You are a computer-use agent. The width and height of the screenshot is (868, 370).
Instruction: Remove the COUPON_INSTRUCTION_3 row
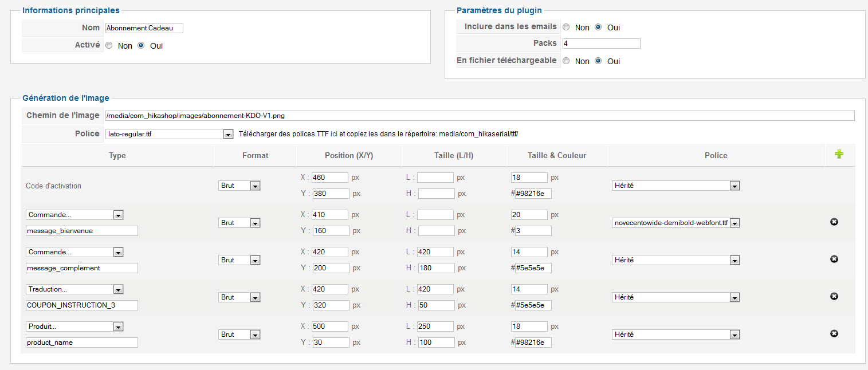pyautogui.click(x=834, y=296)
